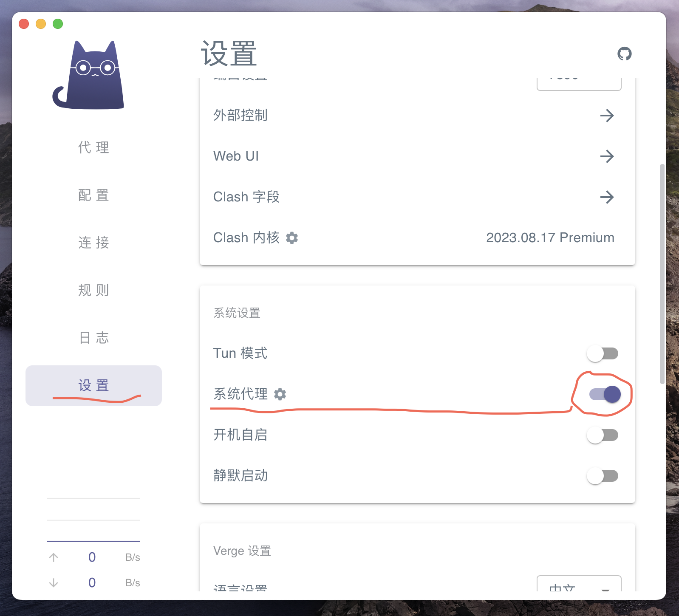
Task: Click the arrow icon for 外部控制
Action: point(607,116)
